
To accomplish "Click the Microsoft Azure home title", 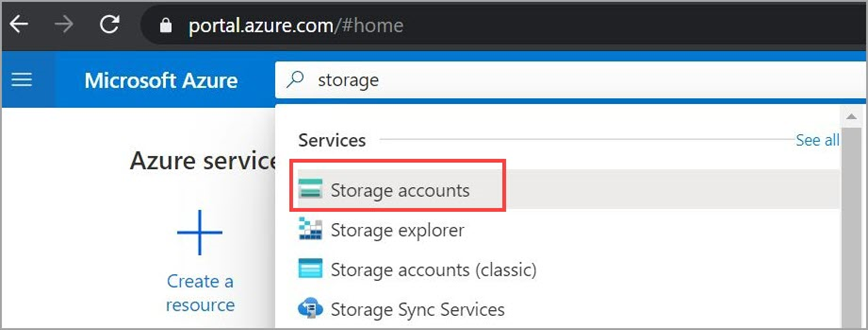I will pyautogui.click(x=161, y=81).
